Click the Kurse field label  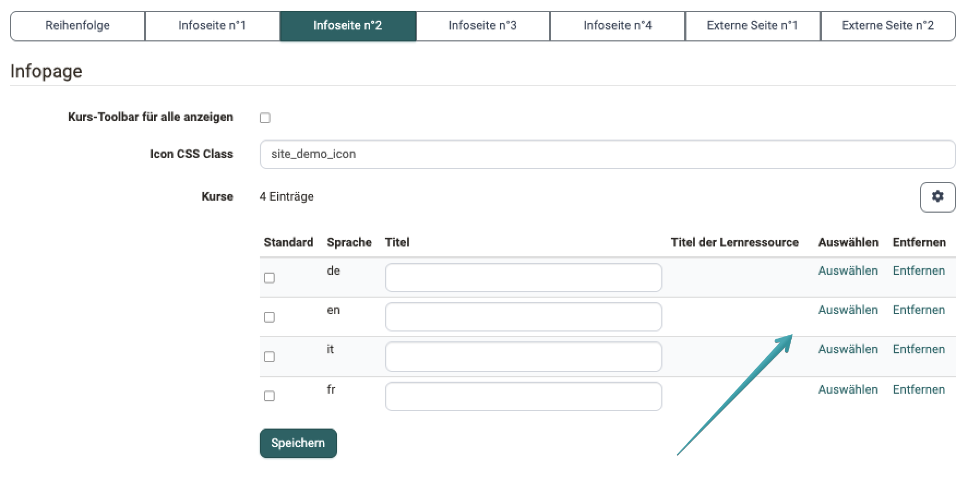point(217,197)
